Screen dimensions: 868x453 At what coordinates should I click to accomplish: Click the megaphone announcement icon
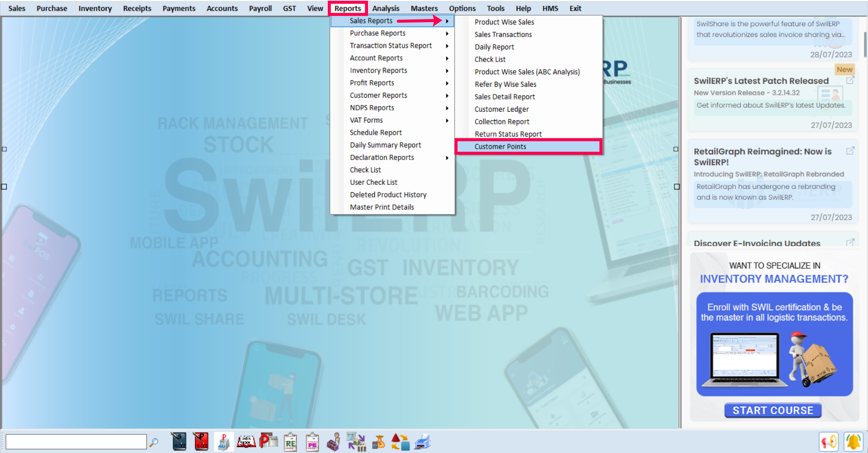[x=829, y=441]
